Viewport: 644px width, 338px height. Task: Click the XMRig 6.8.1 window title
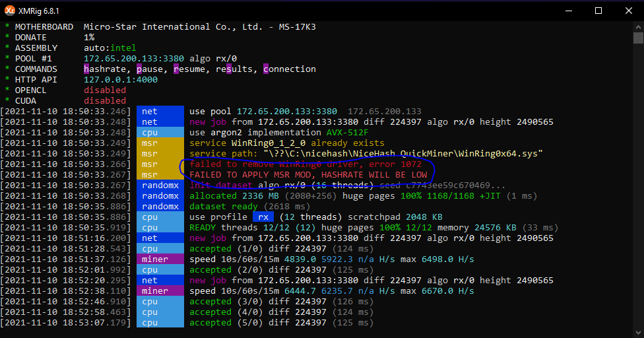pyautogui.click(x=39, y=11)
